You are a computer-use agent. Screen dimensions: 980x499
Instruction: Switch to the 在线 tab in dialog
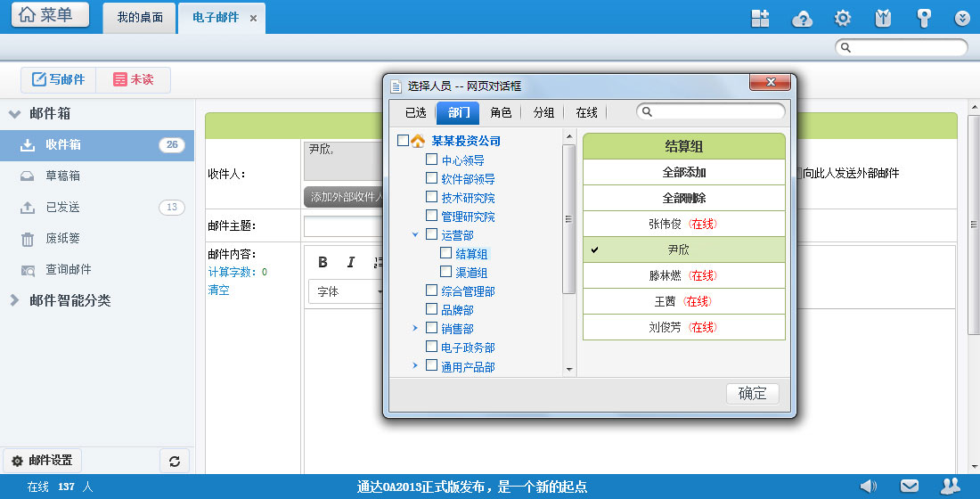click(586, 112)
